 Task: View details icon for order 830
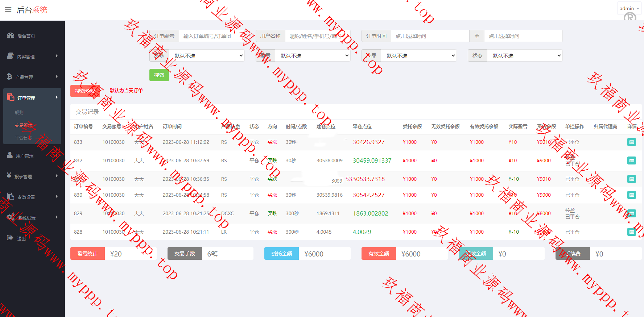[x=631, y=195]
